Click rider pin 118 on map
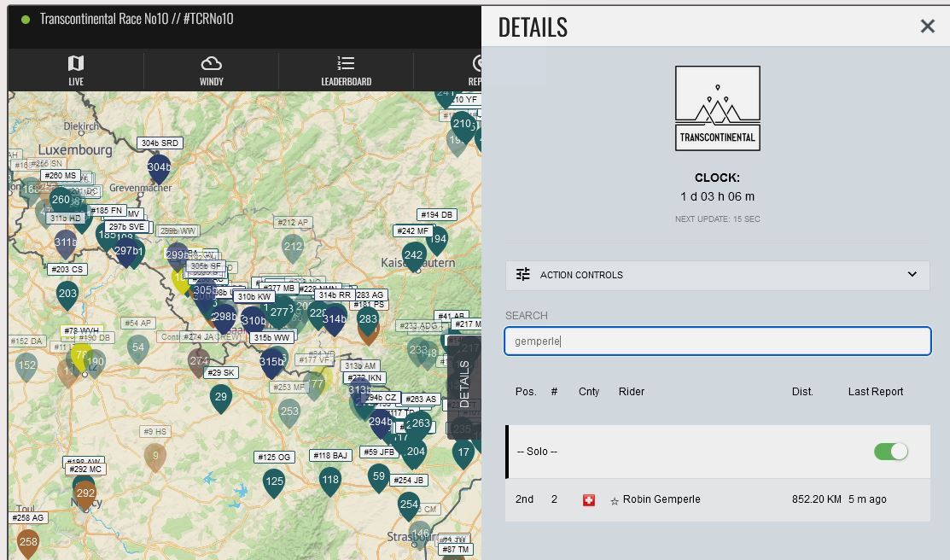The height and width of the screenshot is (560, 950). tap(330, 481)
